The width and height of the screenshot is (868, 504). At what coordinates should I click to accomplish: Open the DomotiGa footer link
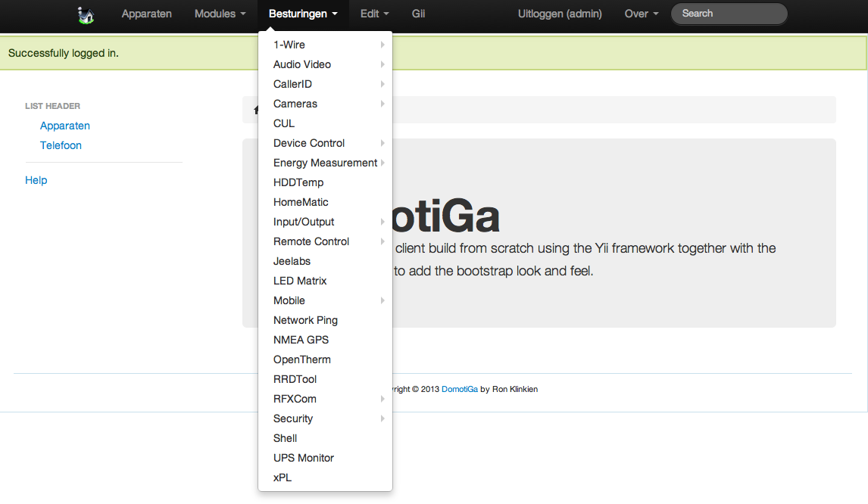459,389
